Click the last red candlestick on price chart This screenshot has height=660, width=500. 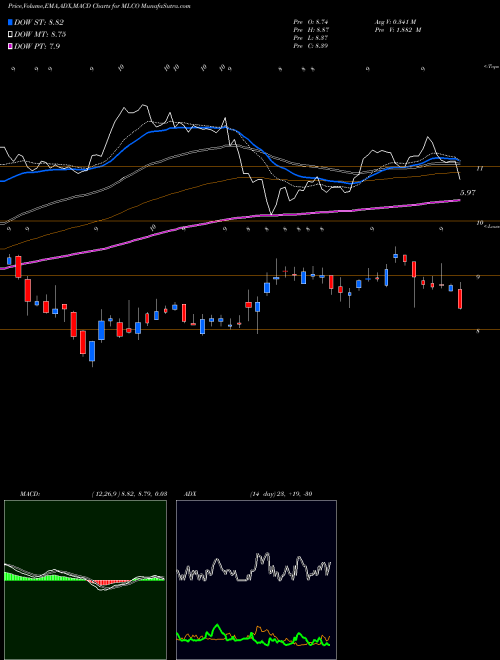[460, 299]
